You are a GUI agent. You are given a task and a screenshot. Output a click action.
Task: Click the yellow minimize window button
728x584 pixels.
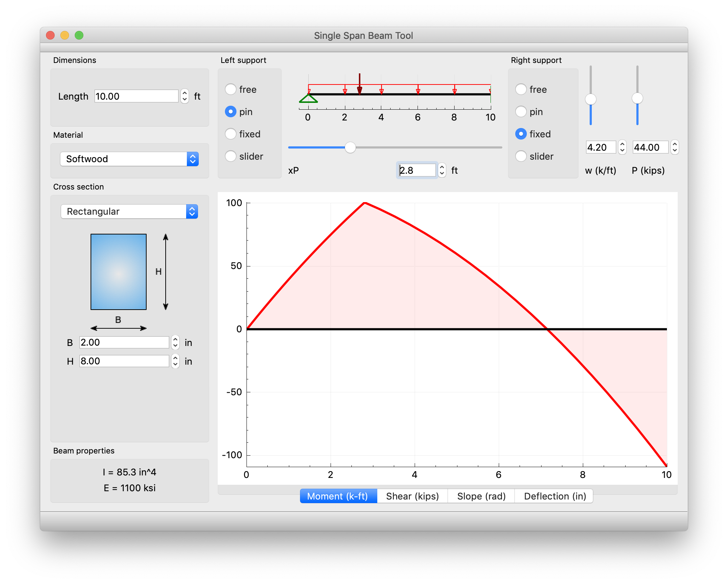tap(65, 35)
